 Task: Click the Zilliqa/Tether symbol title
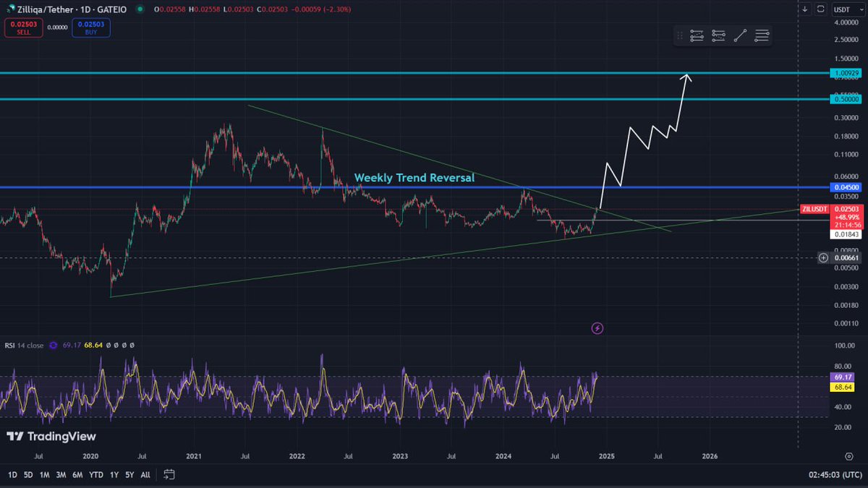pos(70,9)
